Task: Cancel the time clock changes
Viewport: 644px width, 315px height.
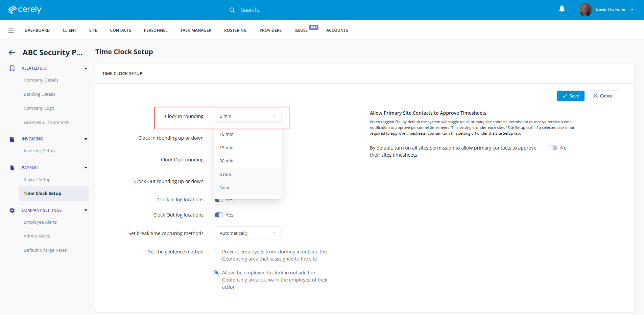Action: click(603, 96)
